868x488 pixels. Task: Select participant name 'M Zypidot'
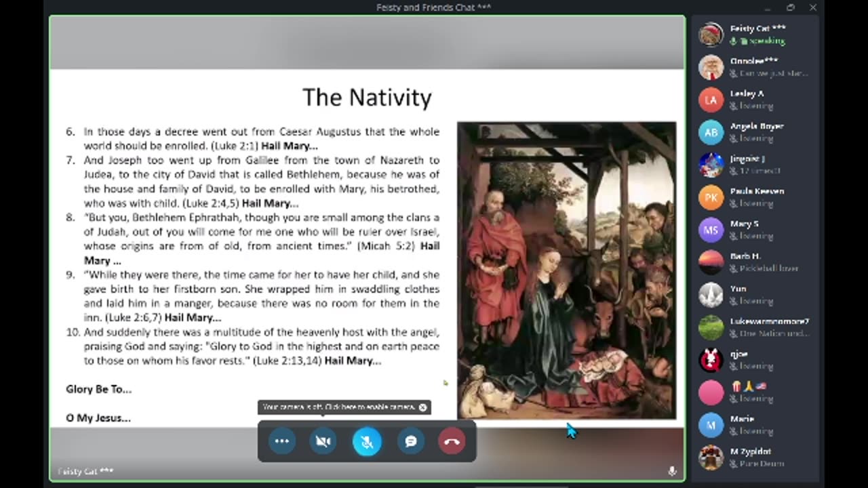(x=750, y=451)
